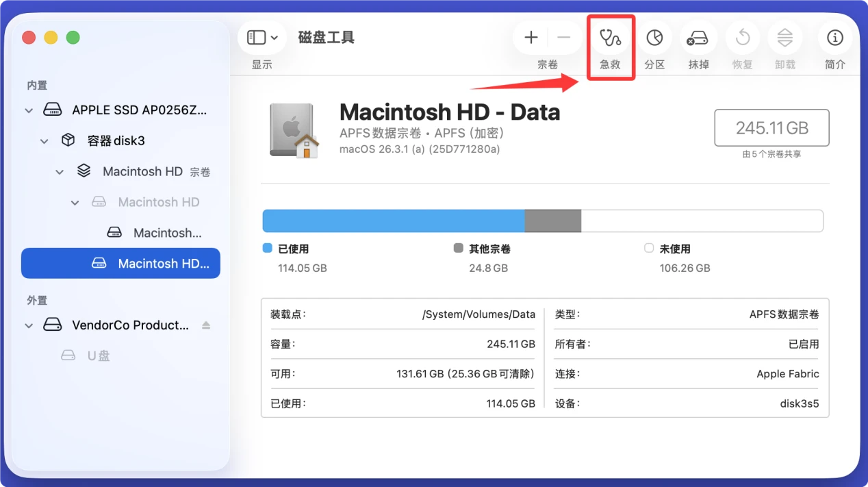Click the Restore (恢复) arrow icon
The width and height of the screenshot is (868, 487).
tap(742, 38)
